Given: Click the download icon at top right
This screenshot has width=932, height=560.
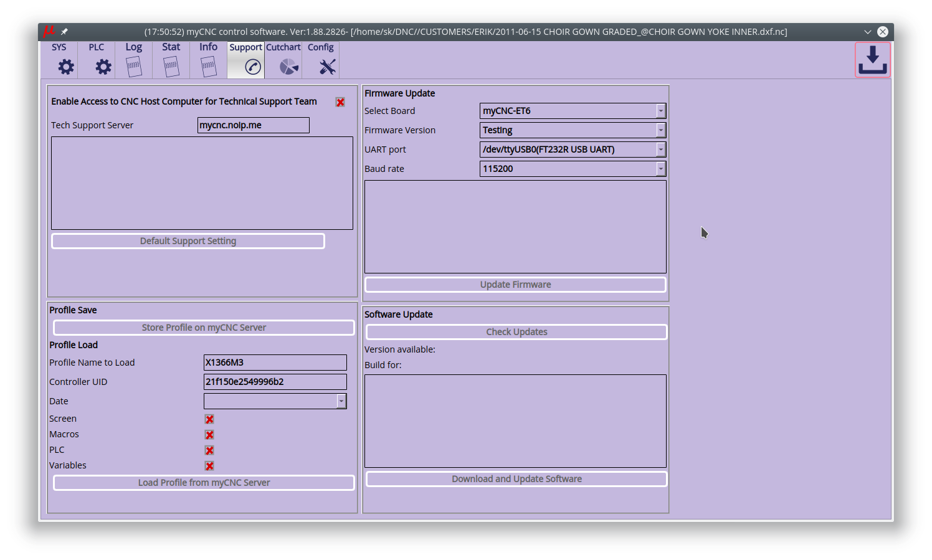Looking at the screenshot, I should point(872,60).
